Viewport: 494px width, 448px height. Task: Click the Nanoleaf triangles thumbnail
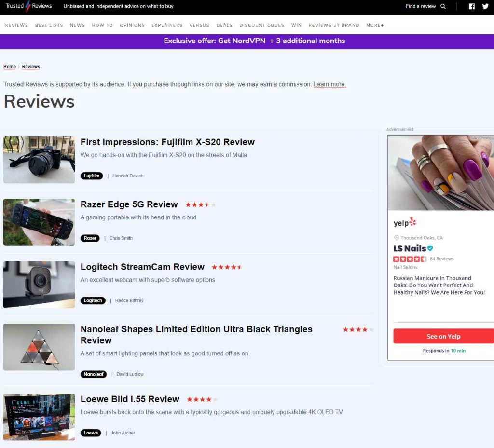[x=39, y=347]
